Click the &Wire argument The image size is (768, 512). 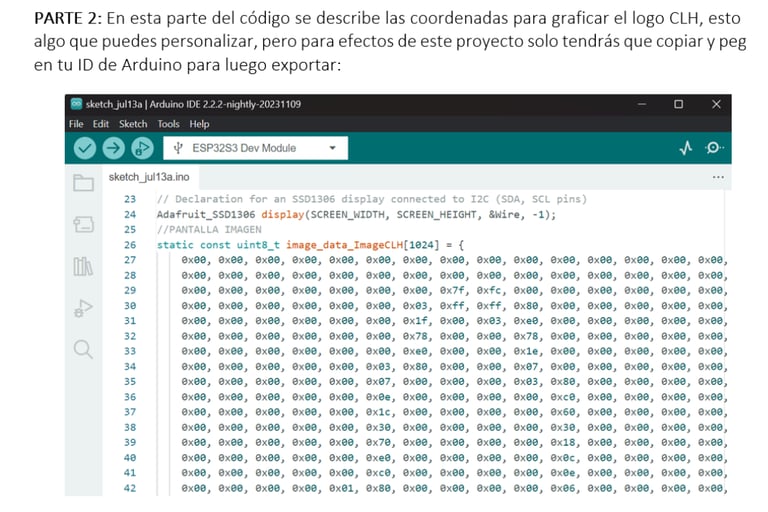[x=504, y=214]
